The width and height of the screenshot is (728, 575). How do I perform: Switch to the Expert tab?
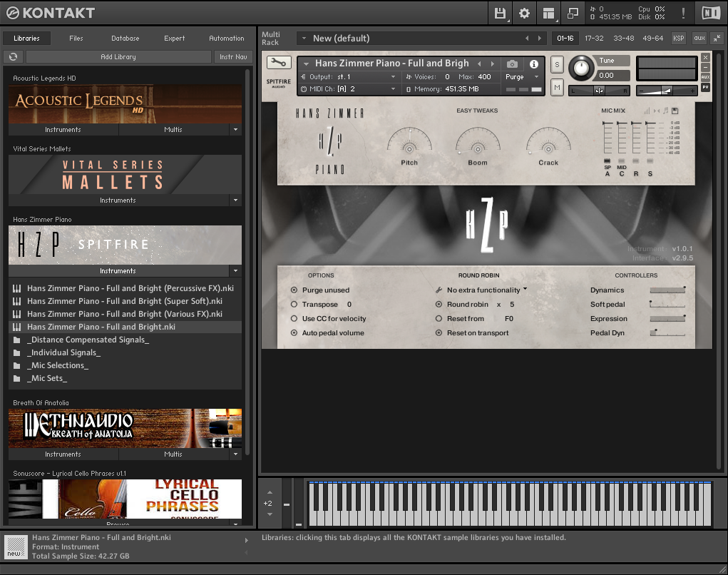pos(175,38)
